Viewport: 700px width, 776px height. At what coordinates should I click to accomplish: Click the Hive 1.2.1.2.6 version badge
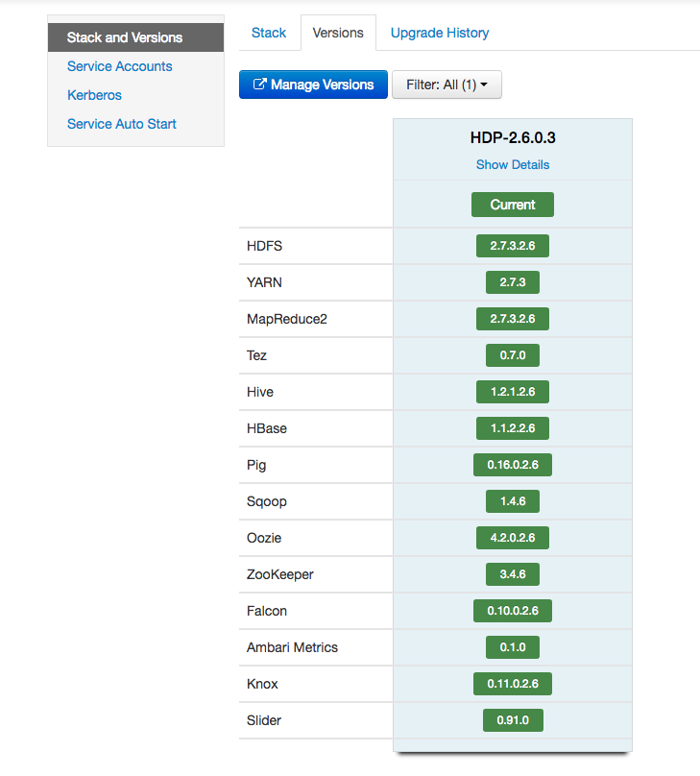pyautogui.click(x=512, y=392)
